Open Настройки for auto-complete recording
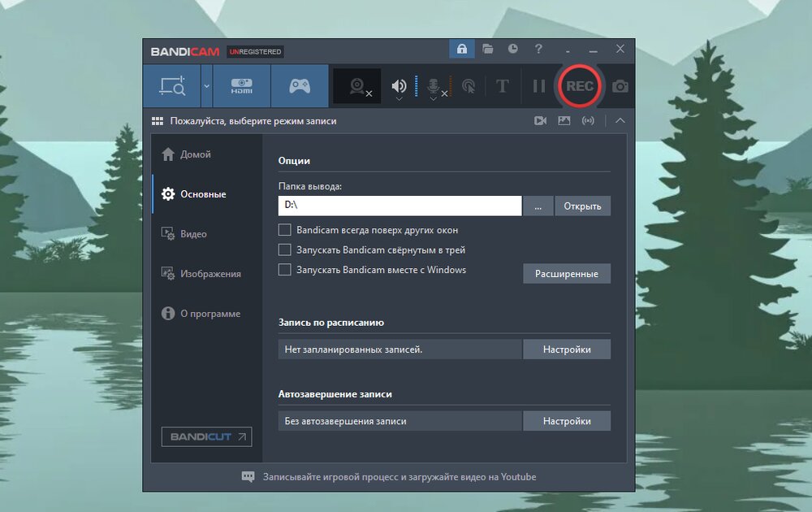 (567, 421)
